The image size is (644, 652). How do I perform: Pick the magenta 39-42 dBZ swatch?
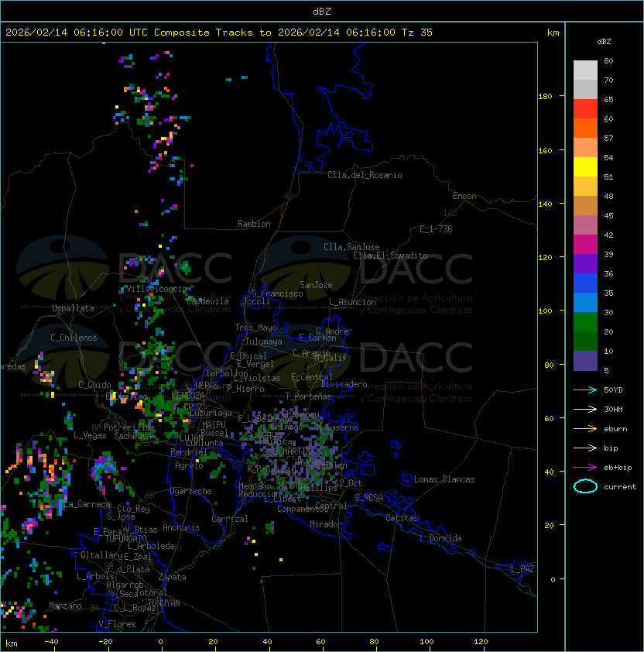(585, 245)
